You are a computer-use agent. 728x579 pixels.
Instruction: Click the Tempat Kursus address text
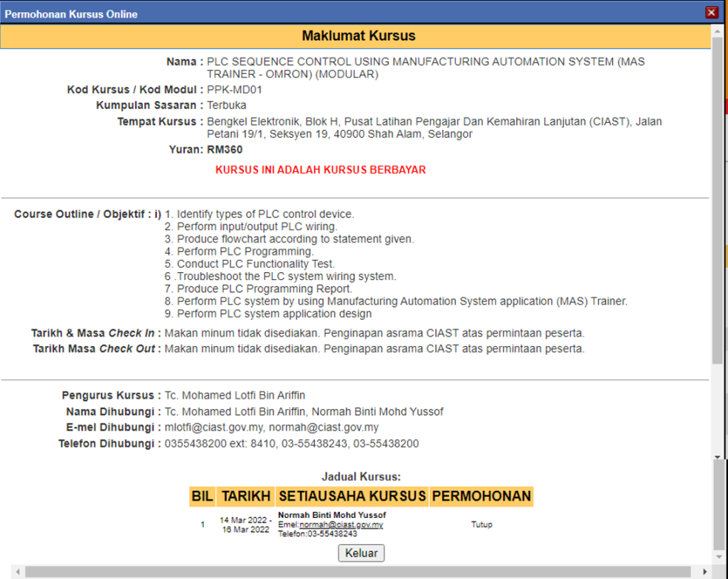click(x=434, y=128)
